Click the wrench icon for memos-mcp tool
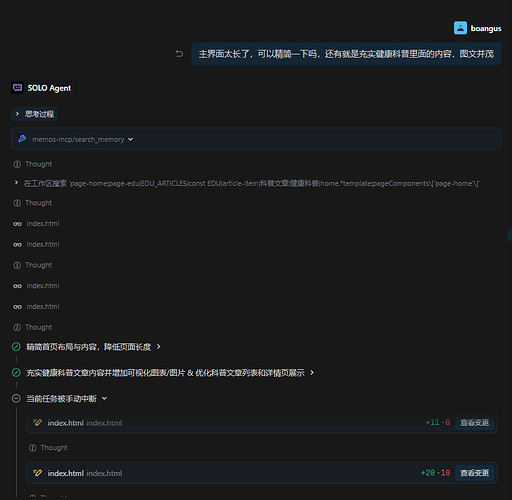512x500 pixels. pyautogui.click(x=22, y=139)
